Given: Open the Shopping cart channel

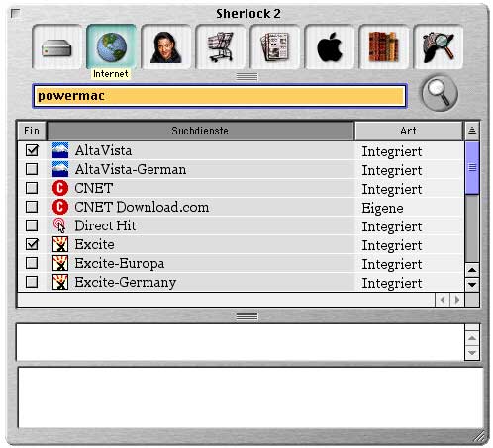Looking at the screenshot, I should point(220,46).
